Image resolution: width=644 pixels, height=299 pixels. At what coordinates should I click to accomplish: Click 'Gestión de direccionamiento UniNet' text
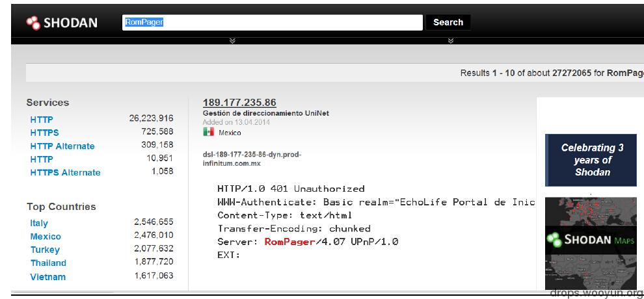[266, 113]
